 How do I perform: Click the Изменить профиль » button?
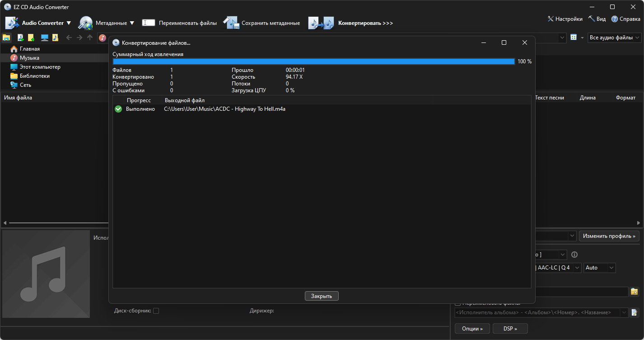pyautogui.click(x=609, y=236)
